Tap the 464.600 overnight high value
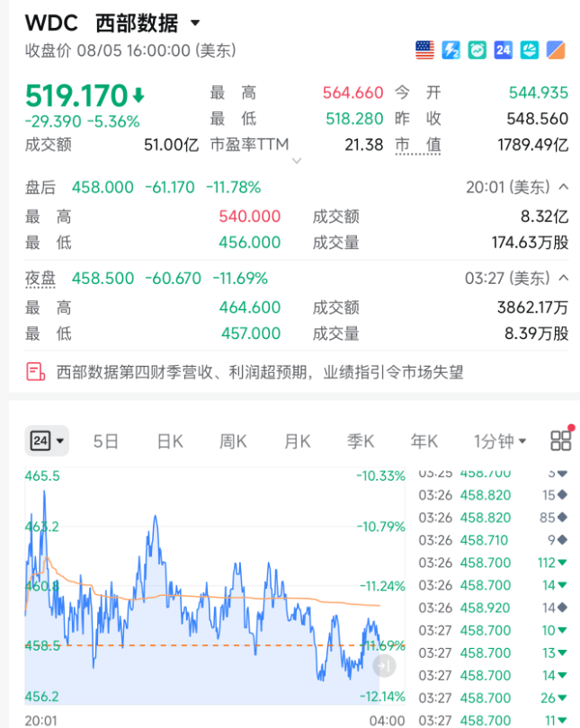Viewport: 580px width, 728px height. (250, 307)
